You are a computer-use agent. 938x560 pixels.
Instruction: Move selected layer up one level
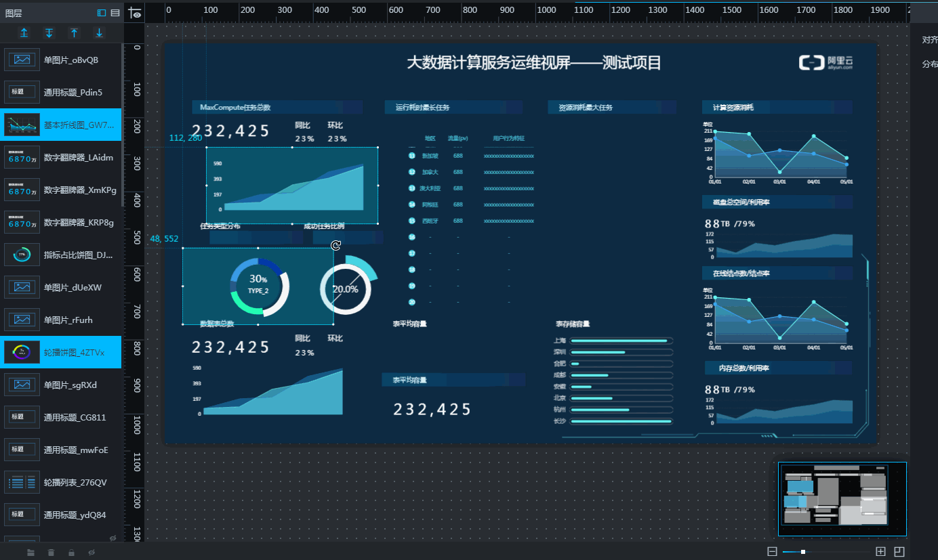(x=24, y=33)
